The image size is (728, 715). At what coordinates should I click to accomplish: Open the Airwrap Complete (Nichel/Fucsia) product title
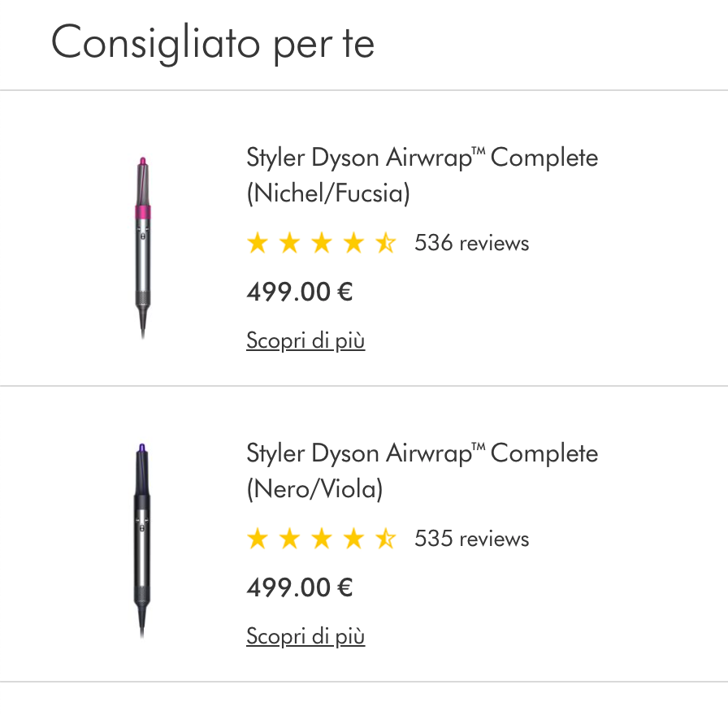pyautogui.click(x=422, y=175)
